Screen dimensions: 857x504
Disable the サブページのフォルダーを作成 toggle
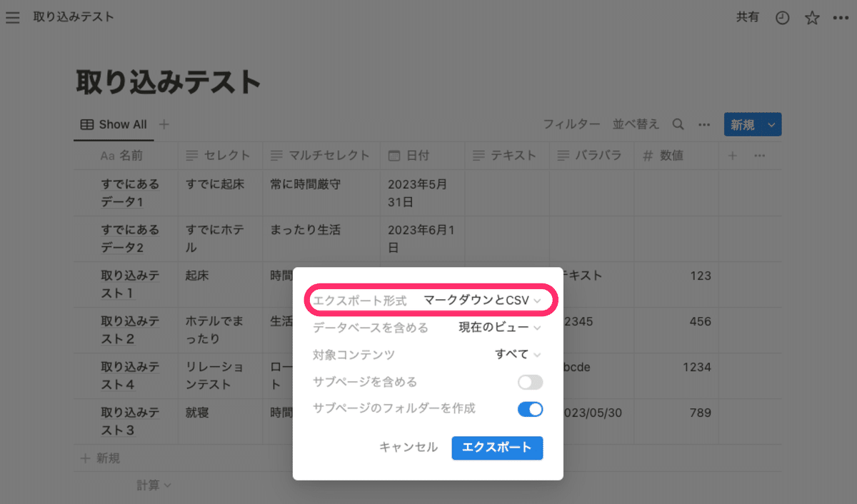pos(530,410)
